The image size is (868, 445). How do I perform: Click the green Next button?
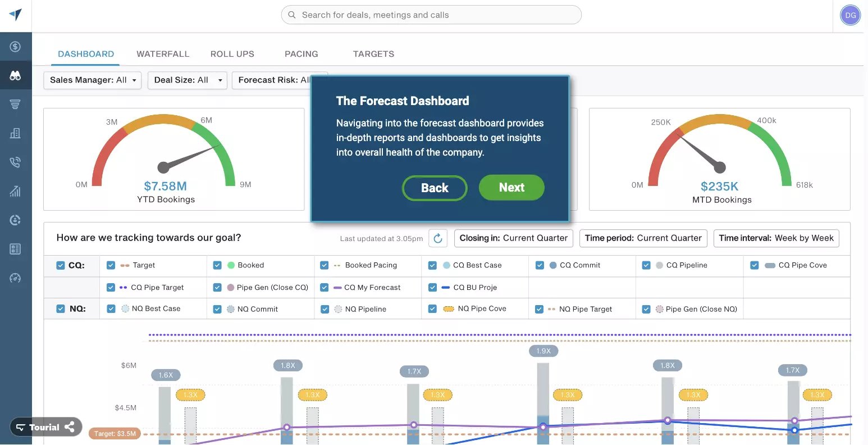[511, 188]
